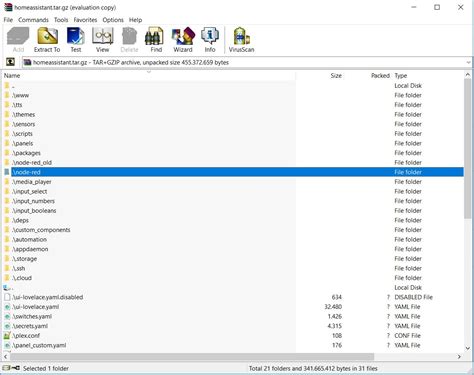This screenshot has height=375, width=474.
Task: Select the .\switches.yaml file
Action: click(32, 317)
